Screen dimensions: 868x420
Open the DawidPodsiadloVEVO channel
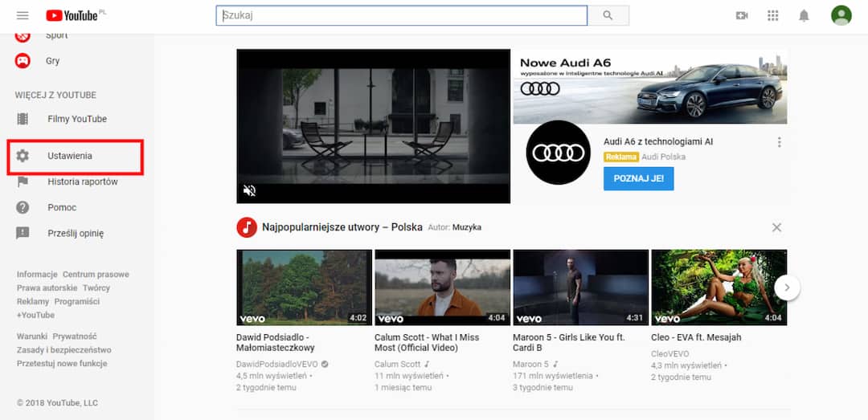[276, 364]
